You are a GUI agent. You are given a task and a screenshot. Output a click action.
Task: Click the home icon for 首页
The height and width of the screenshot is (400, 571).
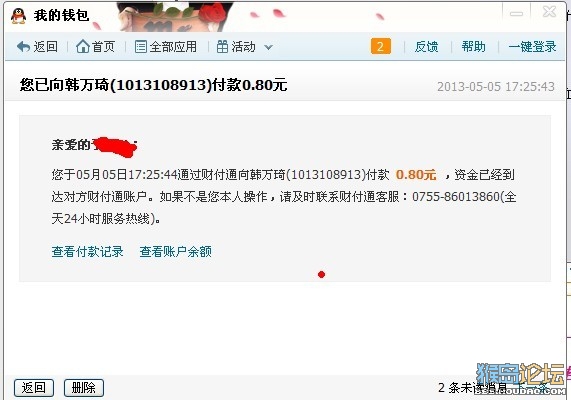(83, 47)
